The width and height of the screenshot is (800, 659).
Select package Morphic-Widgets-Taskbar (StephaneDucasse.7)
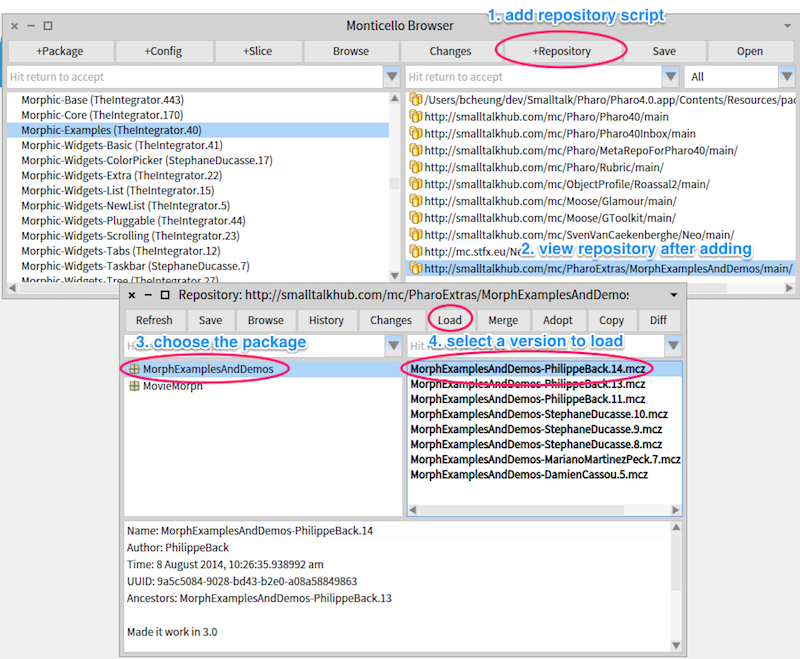(x=198, y=266)
